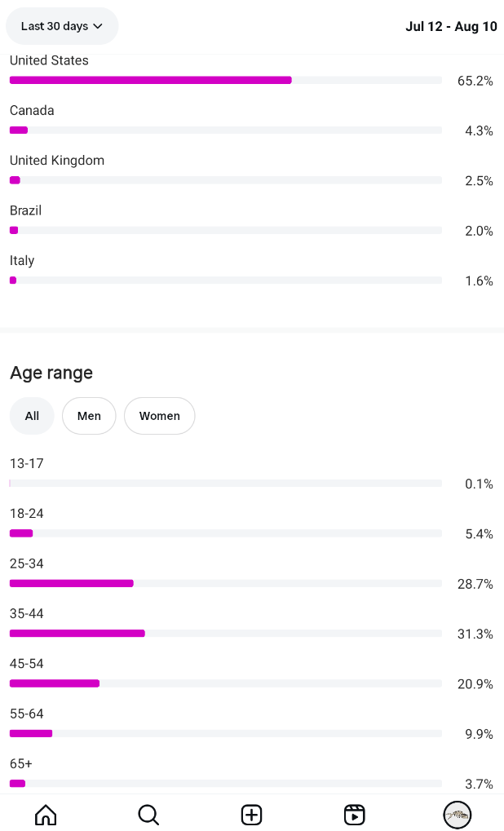This screenshot has width=504, height=831.
Task: Click the United Kingdom label
Action: pos(57,161)
